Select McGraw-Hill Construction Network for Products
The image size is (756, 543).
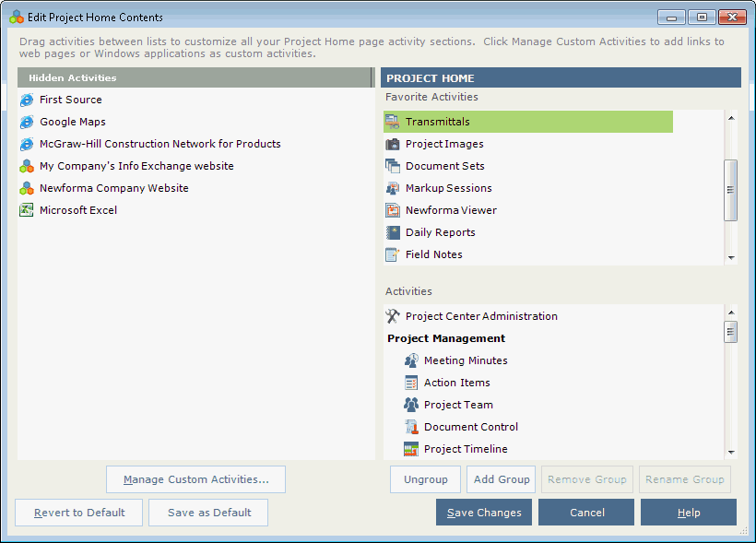pyautogui.click(x=160, y=144)
